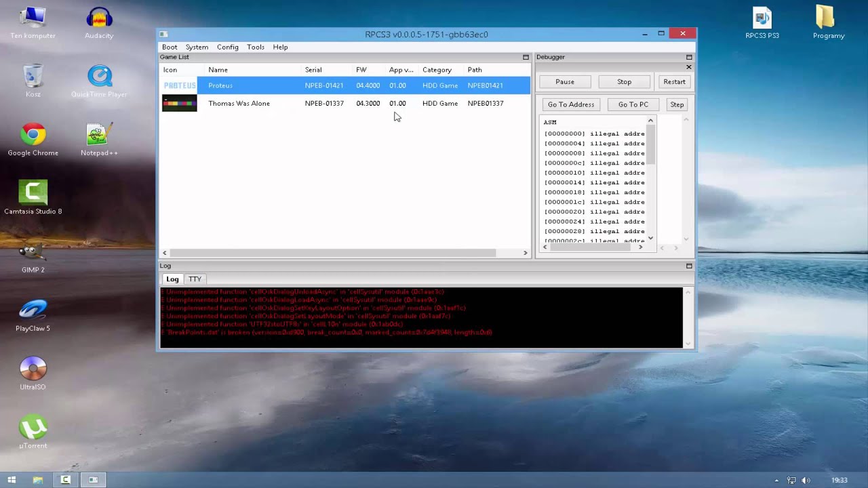Image resolution: width=868 pixels, height=488 pixels.
Task: Switch to the TTY tab
Action: coord(195,279)
